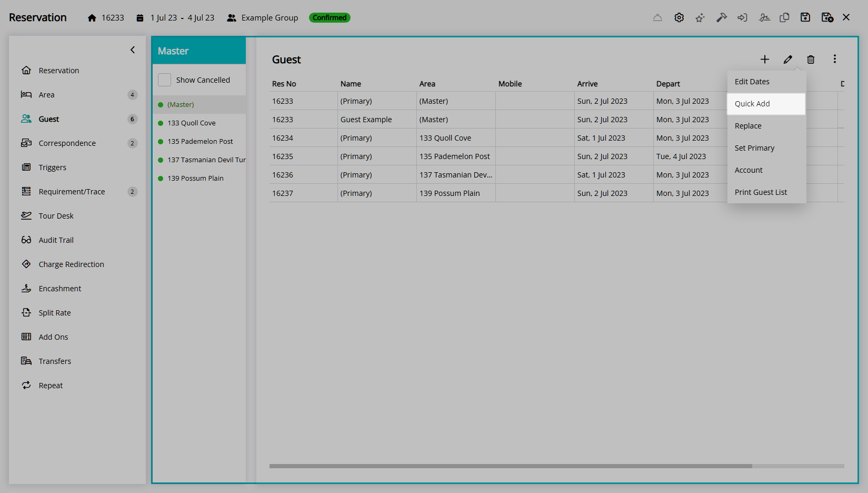
Task: Open Correspondence in the sidebar
Action: point(67,143)
